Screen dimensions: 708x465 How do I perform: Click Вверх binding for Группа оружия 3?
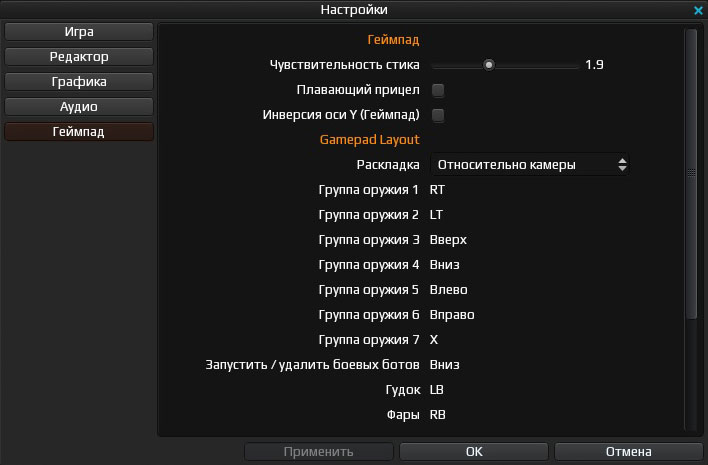(x=448, y=240)
